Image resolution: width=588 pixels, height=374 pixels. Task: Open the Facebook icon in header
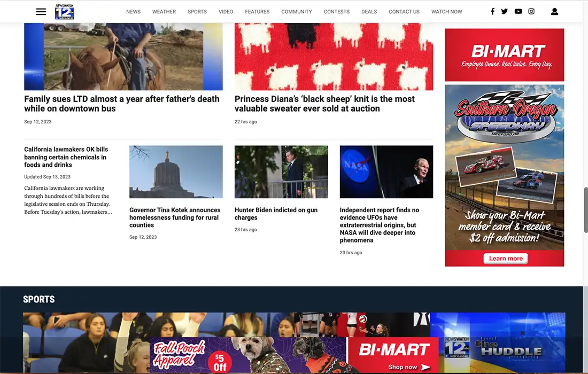click(492, 11)
